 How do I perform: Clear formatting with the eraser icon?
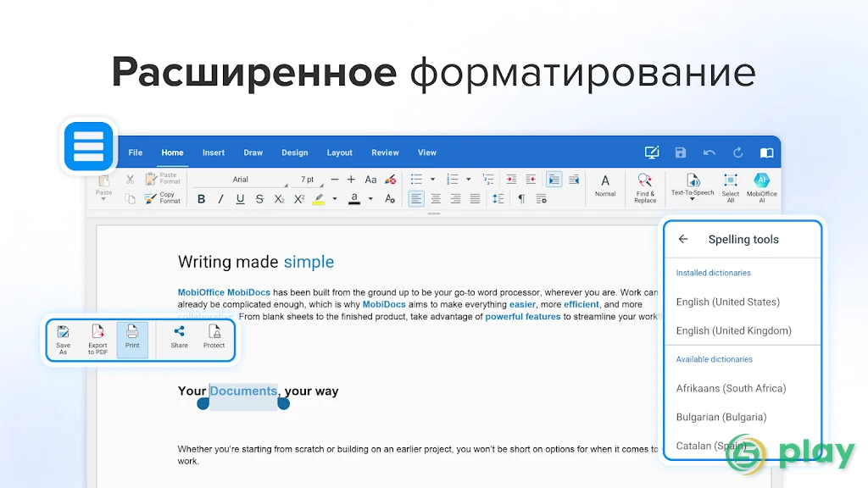click(x=390, y=180)
